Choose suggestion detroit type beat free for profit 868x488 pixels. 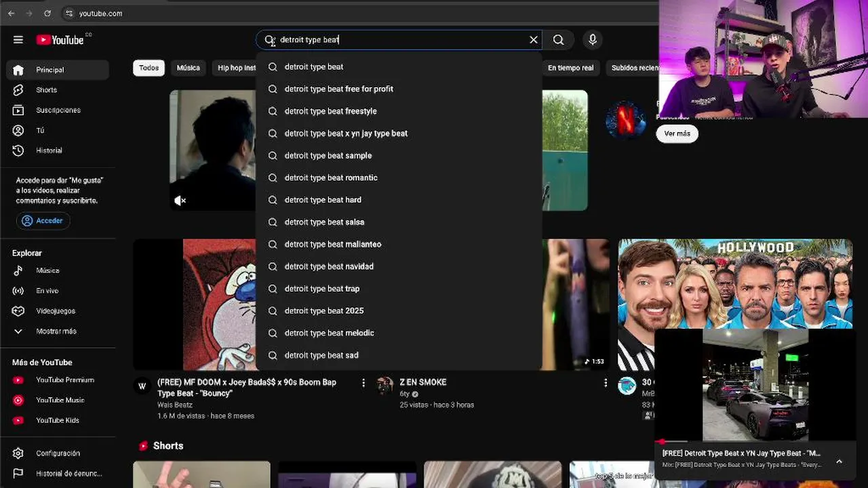click(399, 89)
